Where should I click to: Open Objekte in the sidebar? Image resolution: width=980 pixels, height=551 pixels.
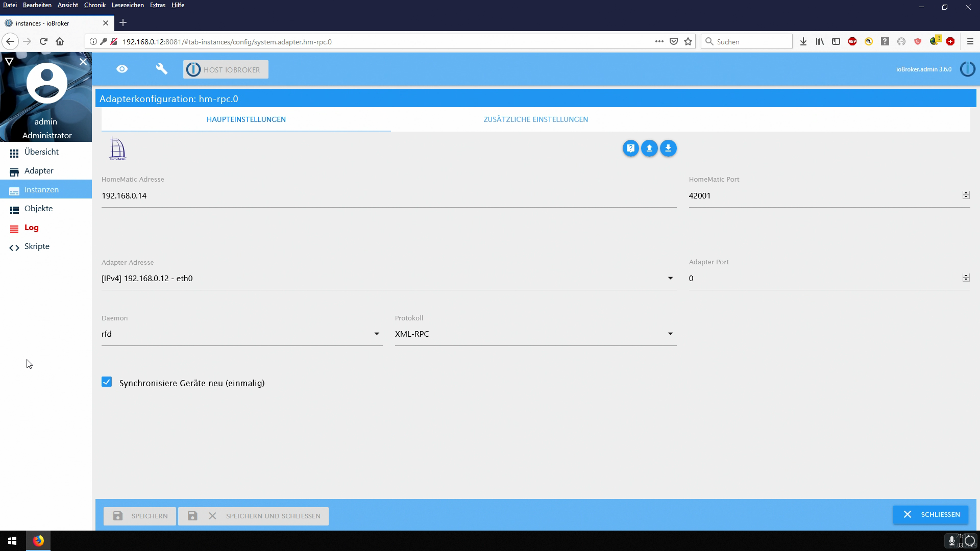[x=38, y=209]
